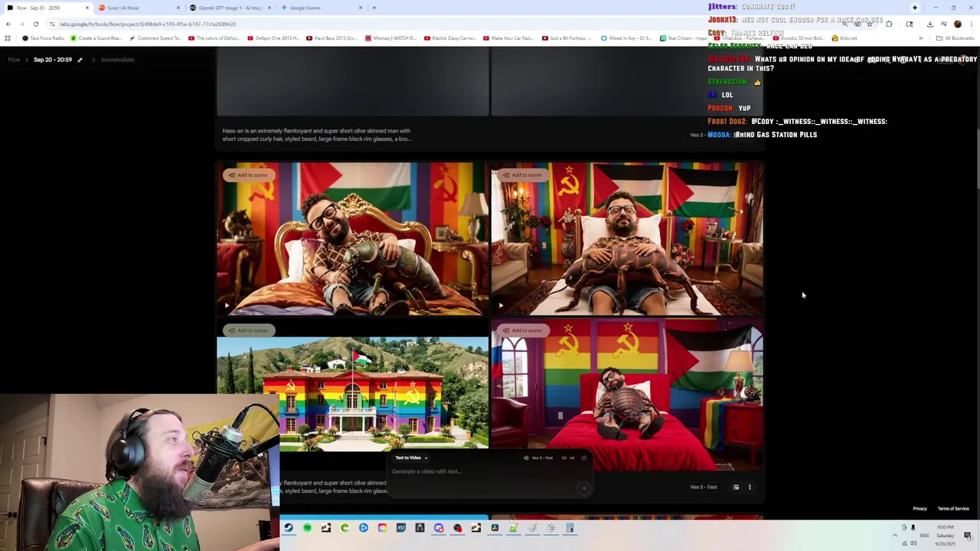The height and width of the screenshot is (551, 980).
Task: Open the ENG language indicator
Action: (x=924, y=536)
